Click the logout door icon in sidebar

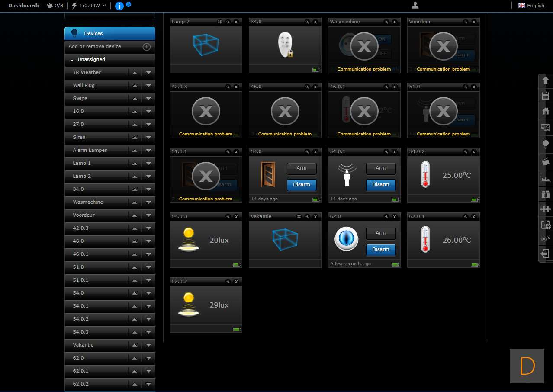545,254
